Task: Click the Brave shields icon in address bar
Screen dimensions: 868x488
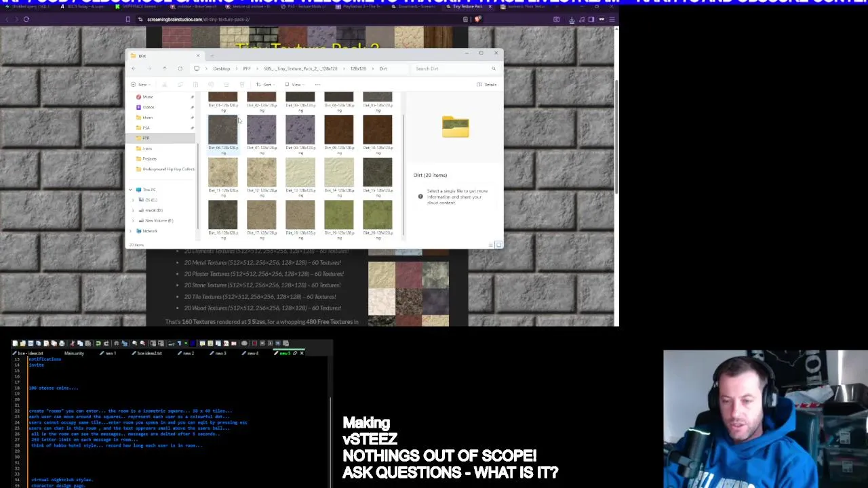Action: 478,19
